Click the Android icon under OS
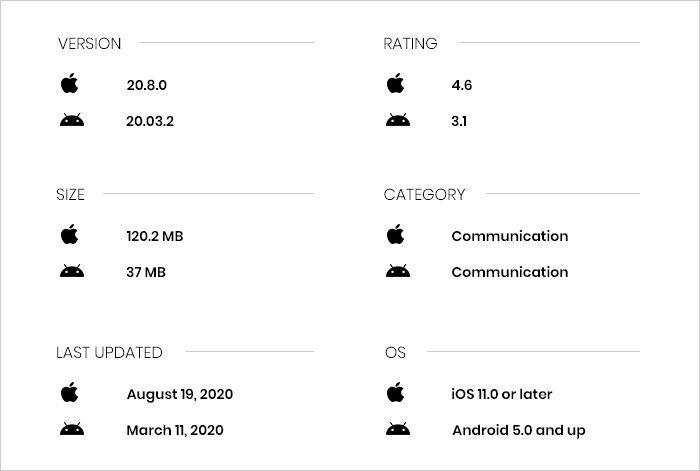 click(x=397, y=430)
